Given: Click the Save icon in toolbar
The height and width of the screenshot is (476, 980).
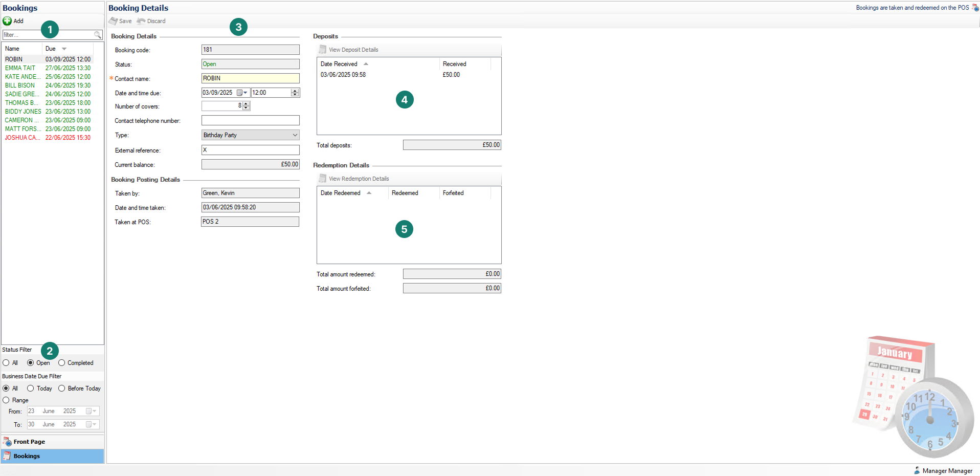Looking at the screenshot, I should (x=114, y=21).
